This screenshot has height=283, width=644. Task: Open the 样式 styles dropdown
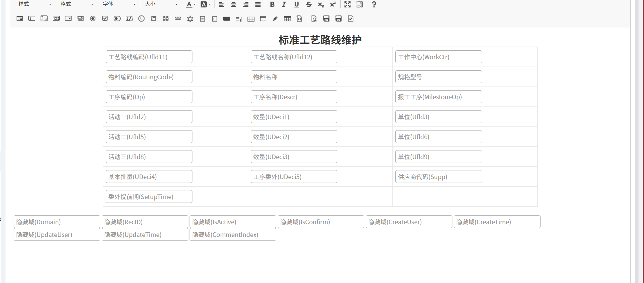pyautogui.click(x=34, y=4)
